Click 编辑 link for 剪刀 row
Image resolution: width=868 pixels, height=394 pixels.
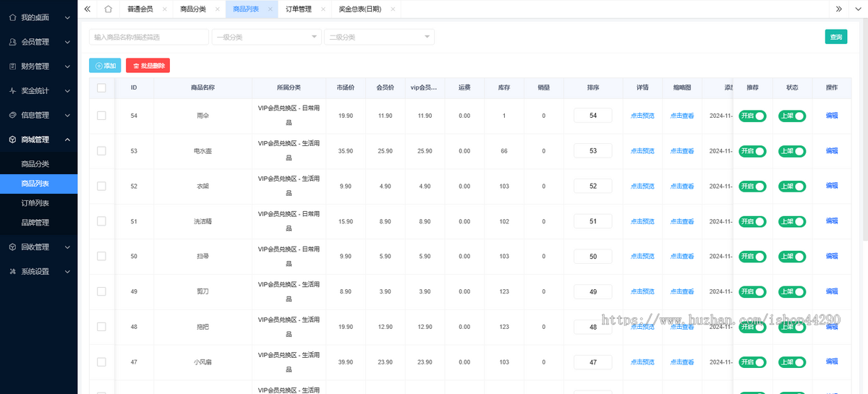pos(832,291)
